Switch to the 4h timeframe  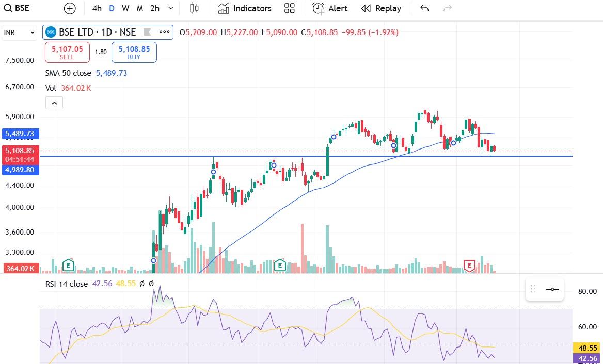point(97,8)
